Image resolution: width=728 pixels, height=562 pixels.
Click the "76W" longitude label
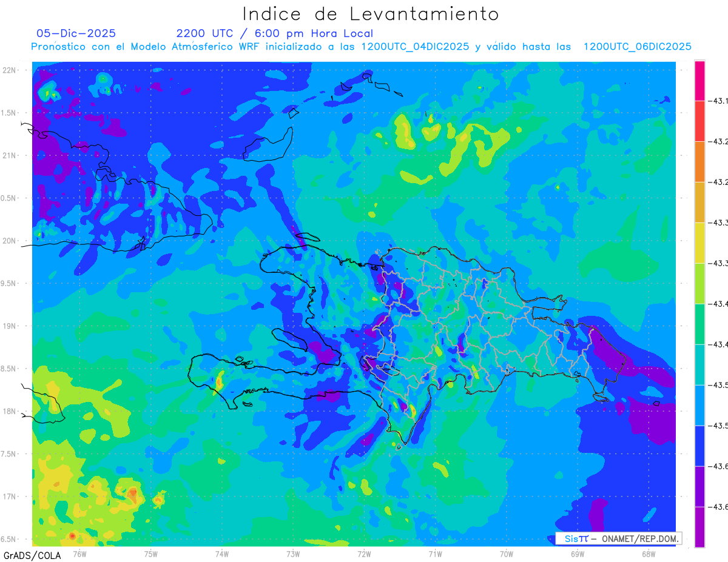[79, 554]
